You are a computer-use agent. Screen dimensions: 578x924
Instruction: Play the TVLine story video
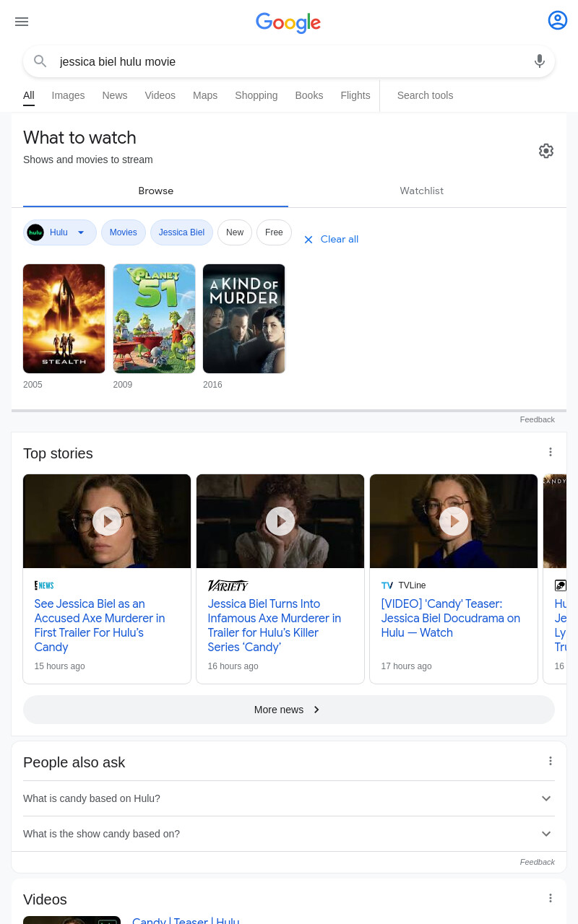pos(454,521)
